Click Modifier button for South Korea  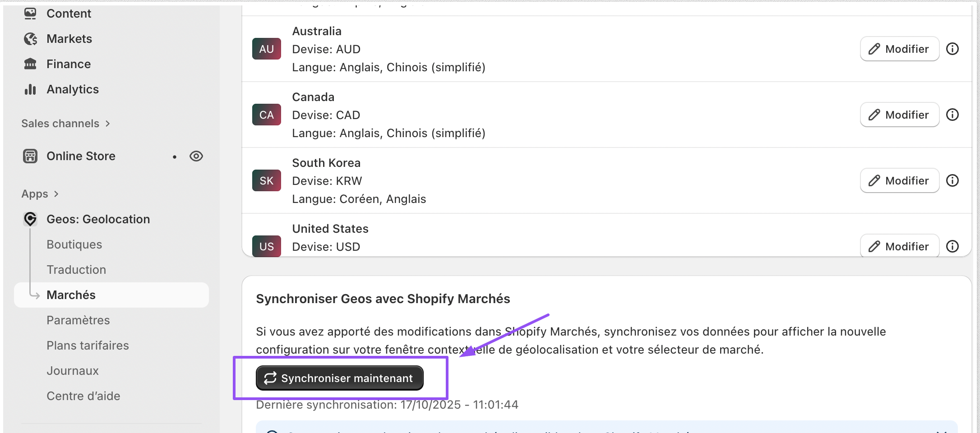pyautogui.click(x=899, y=180)
